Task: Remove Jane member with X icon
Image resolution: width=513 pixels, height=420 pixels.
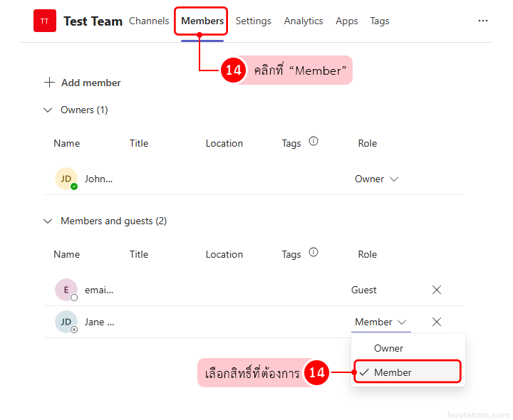Action: 437,322
